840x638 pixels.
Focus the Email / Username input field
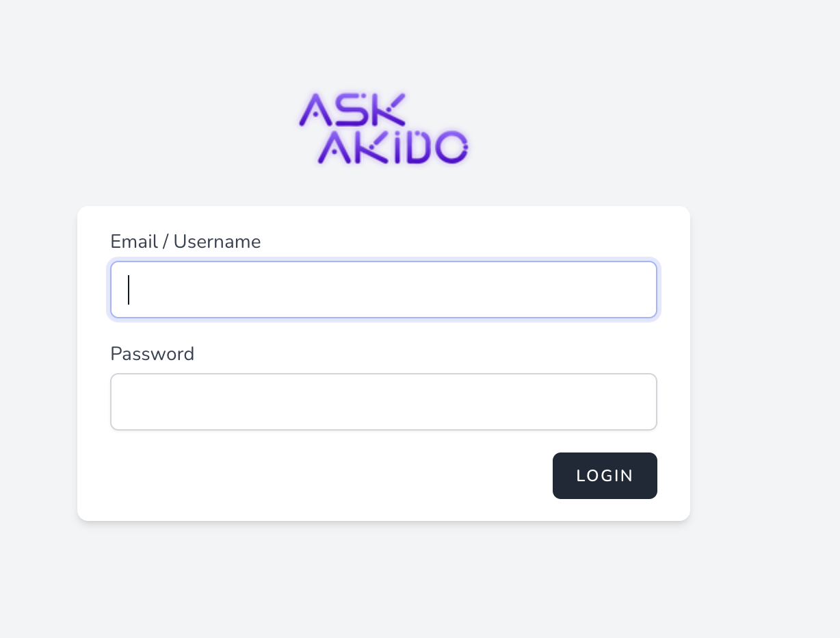[x=383, y=290]
